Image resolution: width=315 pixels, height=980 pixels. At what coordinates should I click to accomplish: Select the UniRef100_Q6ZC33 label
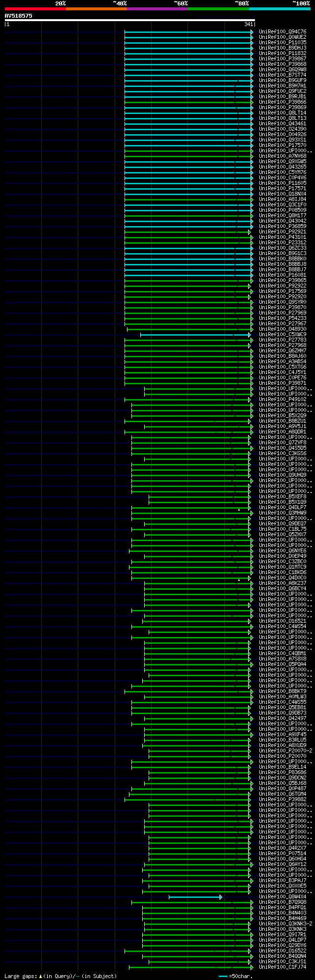[x=283, y=248]
